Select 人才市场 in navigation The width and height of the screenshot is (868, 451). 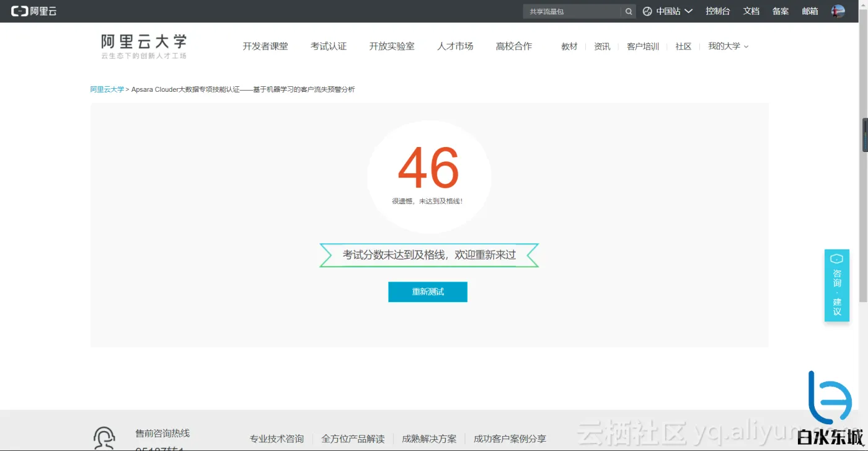coord(455,46)
